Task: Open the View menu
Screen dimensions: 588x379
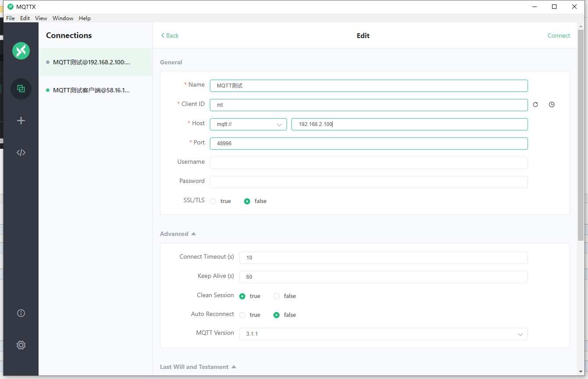Action: point(41,18)
